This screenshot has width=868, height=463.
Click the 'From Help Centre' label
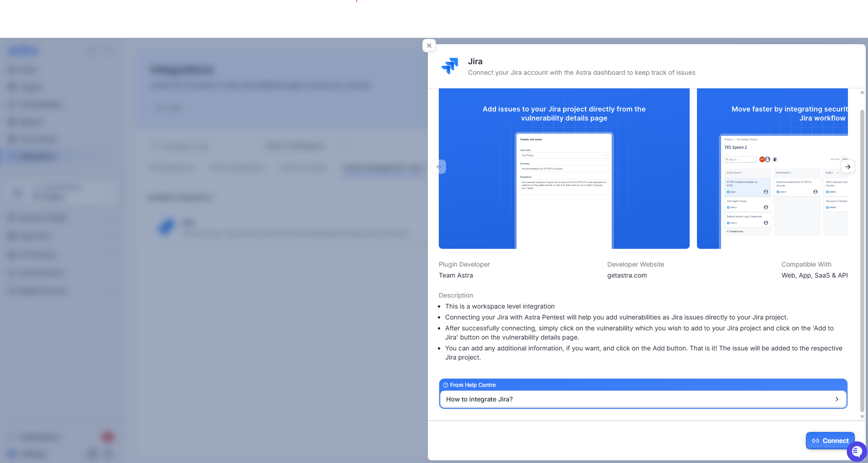[473, 385]
